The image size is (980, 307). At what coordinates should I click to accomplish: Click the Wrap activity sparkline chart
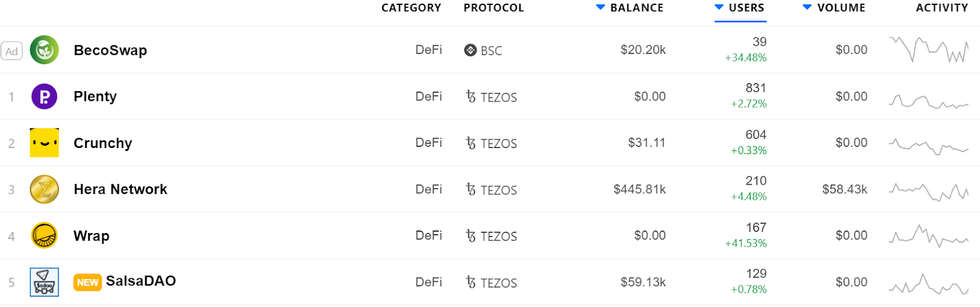click(x=929, y=236)
